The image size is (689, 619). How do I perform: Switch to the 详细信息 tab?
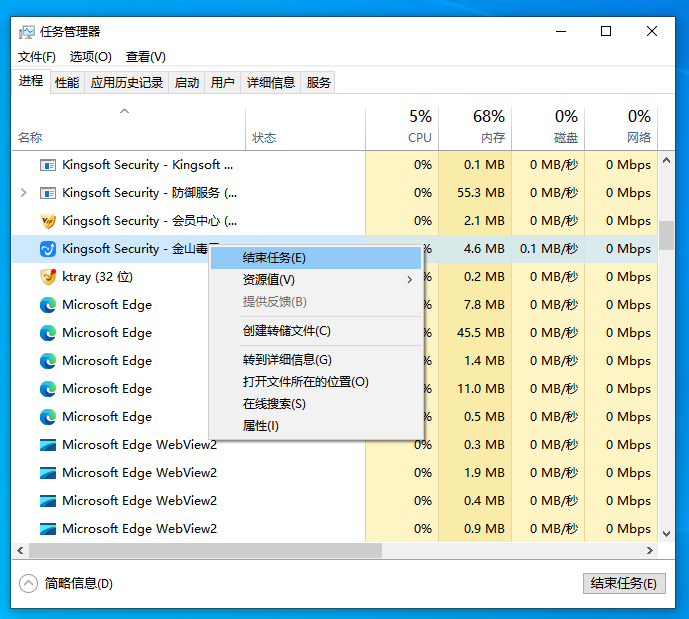(x=270, y=83)
